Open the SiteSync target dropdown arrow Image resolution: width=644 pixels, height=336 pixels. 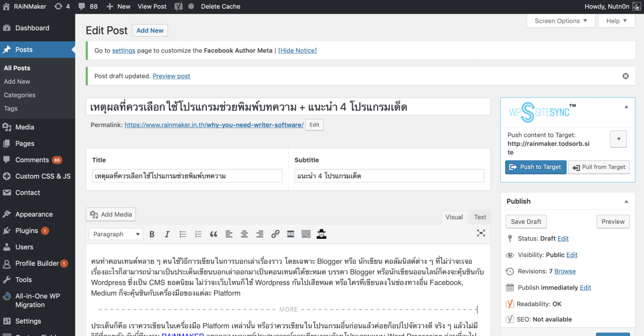(618, 139)
